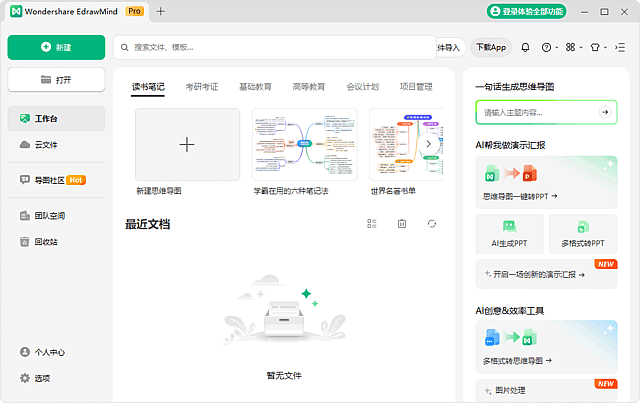Viewport: 640px width, 403px height.
Task: Open 选项 settings at sidebar bottom
Action: (x=40, y=378)
